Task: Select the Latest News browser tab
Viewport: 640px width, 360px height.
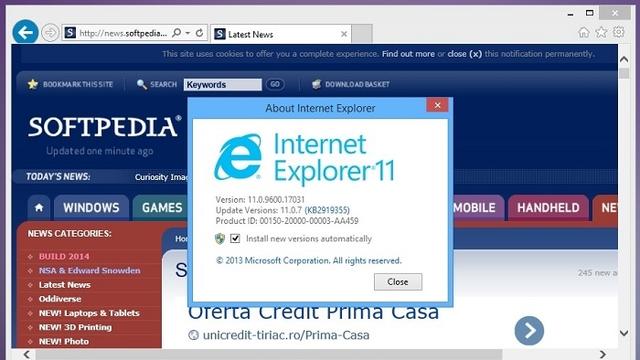Action: [281, 34]
